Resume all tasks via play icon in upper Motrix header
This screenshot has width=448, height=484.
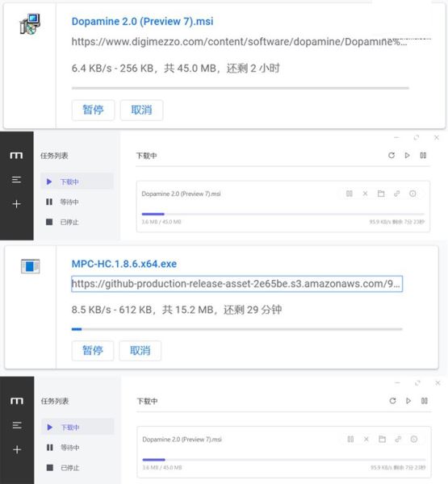coord(407,155)
